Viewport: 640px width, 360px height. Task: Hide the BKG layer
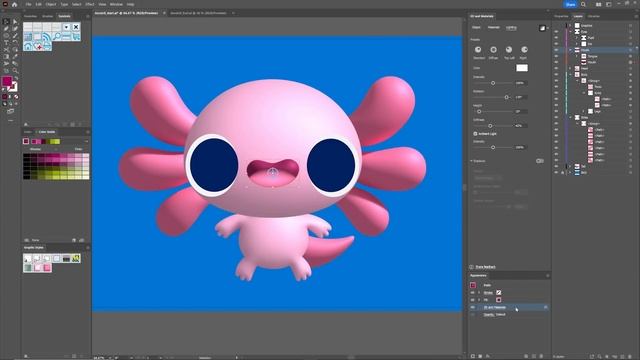pos(556,172)
